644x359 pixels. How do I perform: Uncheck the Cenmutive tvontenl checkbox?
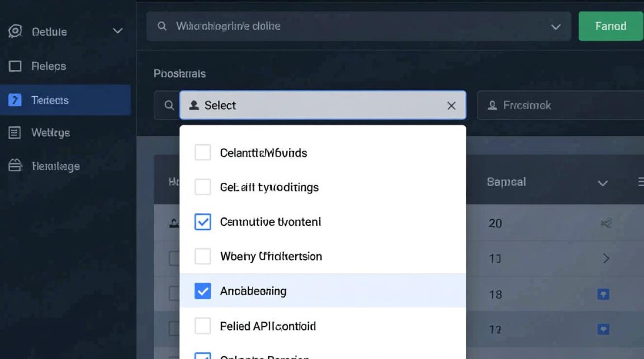203,222
